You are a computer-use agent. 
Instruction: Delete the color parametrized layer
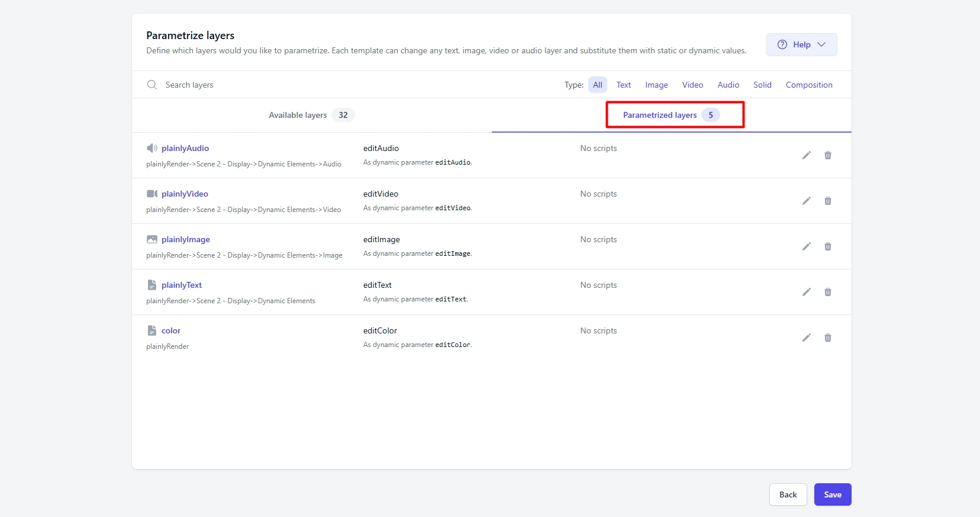tap(828, 338)
